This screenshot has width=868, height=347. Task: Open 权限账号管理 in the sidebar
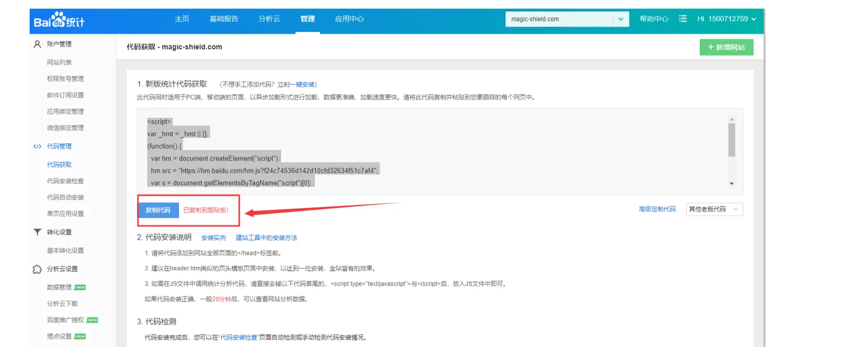[65, 79]
